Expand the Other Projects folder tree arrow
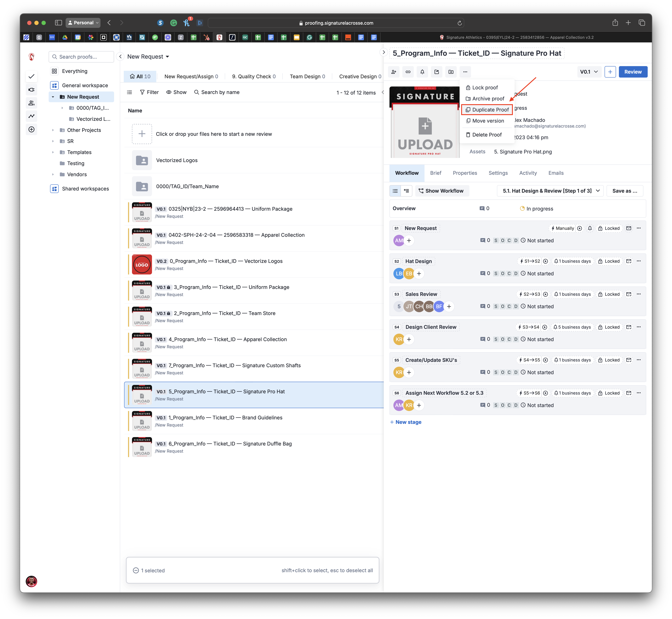 [x=53, y=130]
